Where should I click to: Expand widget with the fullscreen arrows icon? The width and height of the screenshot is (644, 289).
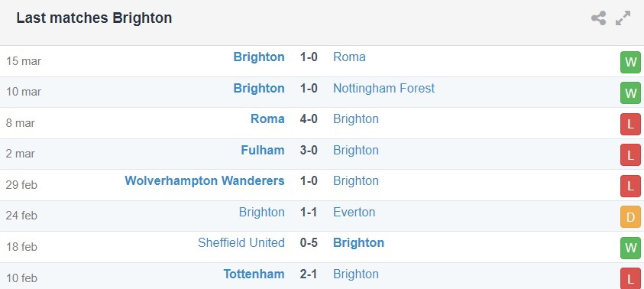click(x=623, y=18)
